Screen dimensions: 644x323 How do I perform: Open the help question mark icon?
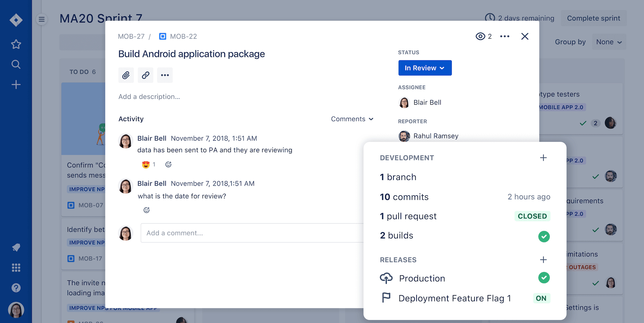16,288
